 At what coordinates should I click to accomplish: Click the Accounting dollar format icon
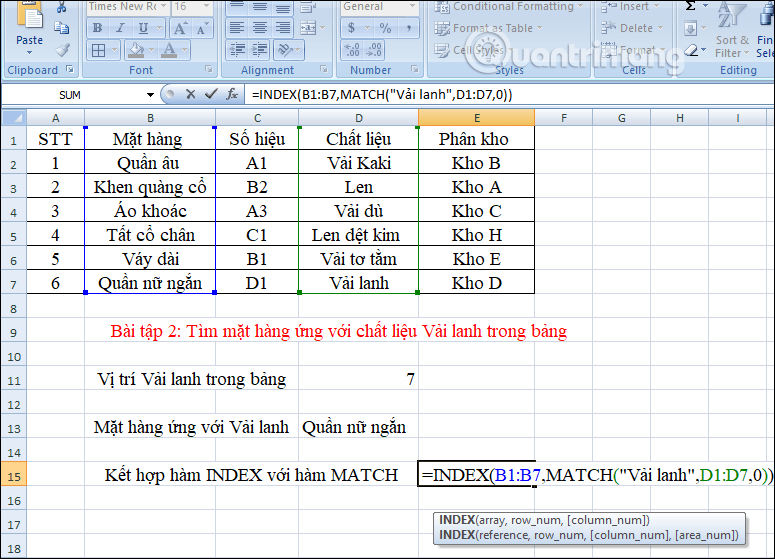coord(351,28)
